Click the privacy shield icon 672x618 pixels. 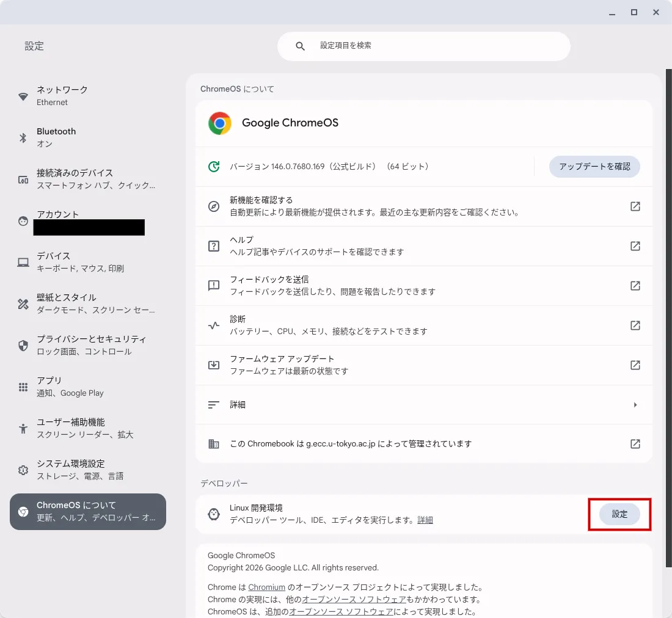[23, 345]
